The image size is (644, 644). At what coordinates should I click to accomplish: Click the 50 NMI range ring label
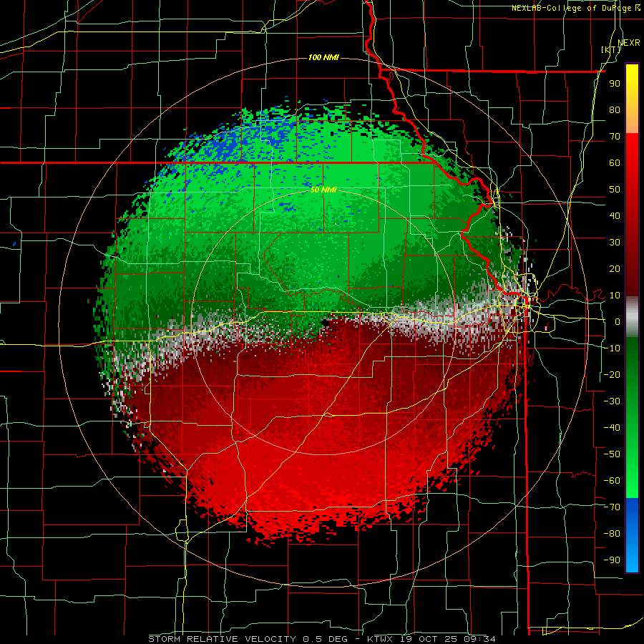click(x=323, y=190)
